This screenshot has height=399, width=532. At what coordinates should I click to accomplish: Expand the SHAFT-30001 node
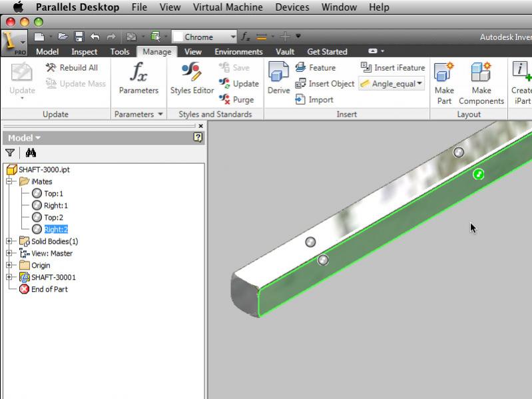tap(9, 277)
